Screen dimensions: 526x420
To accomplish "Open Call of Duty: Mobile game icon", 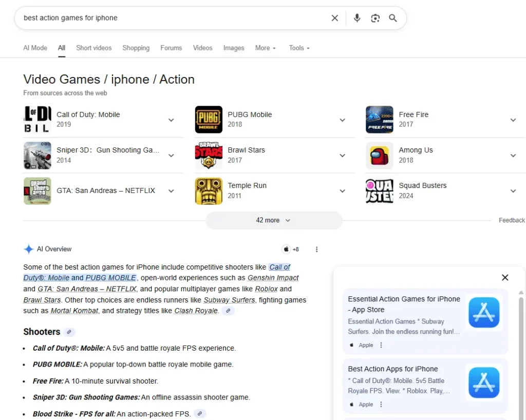I will [x=37, y=120].
